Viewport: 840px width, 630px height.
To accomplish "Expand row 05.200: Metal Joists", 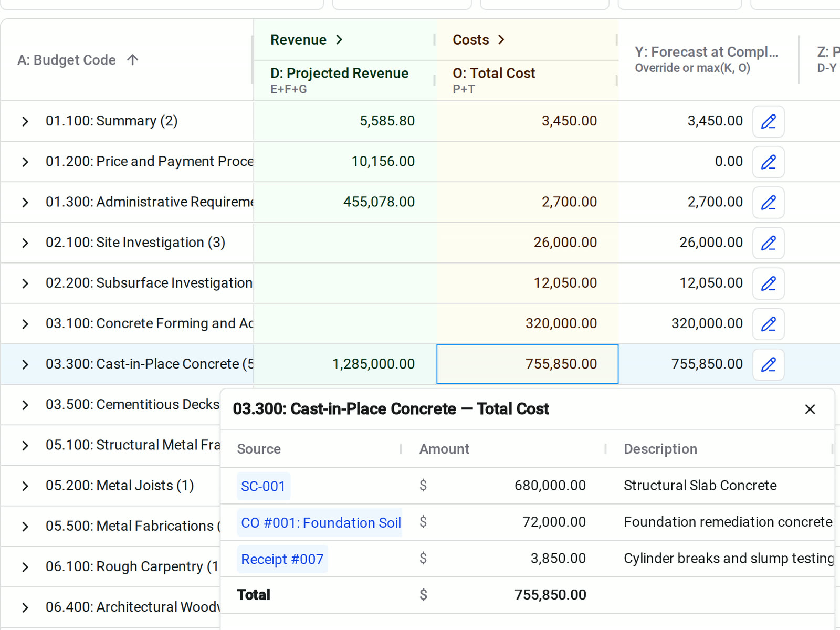I will coord(25,486).
